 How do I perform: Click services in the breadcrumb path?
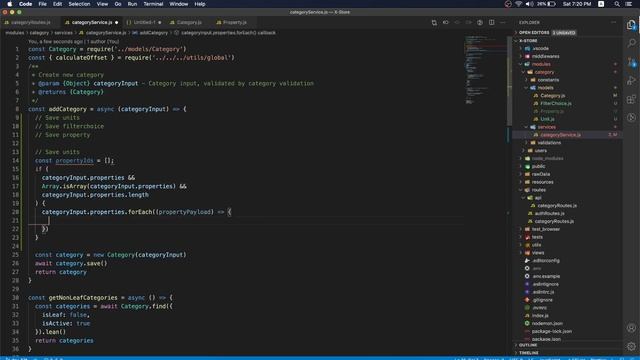click(x=63, y=33)
